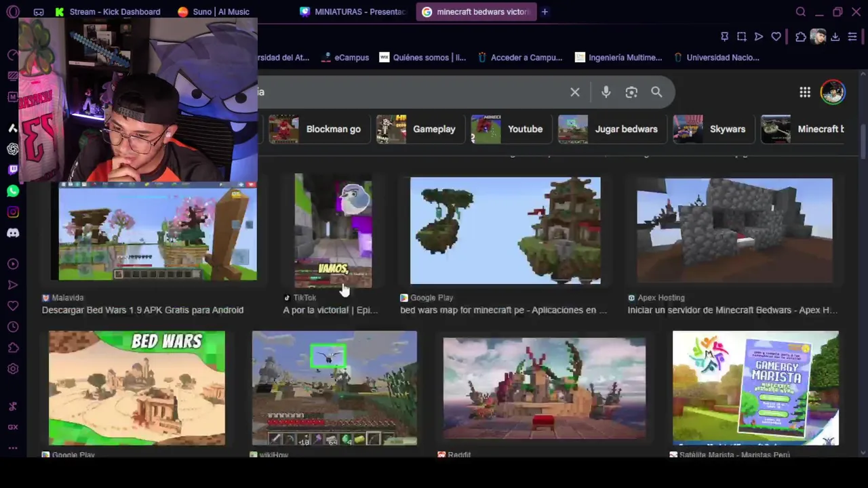Select the minecraft bedwars victoria tab
The width and height of the screenshot is (868, 488).
click(475, 12)
